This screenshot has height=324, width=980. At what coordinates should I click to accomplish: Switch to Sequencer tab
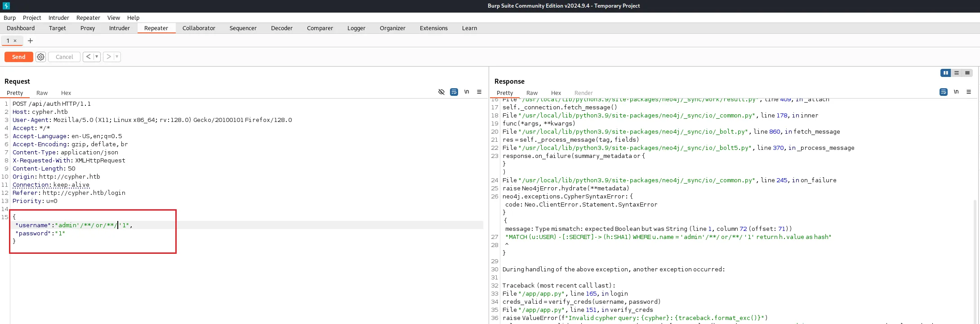(x=243, y=28)
